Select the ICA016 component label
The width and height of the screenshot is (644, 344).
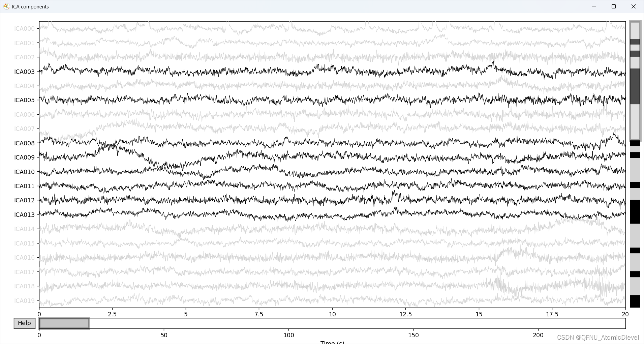pos(24,258)
